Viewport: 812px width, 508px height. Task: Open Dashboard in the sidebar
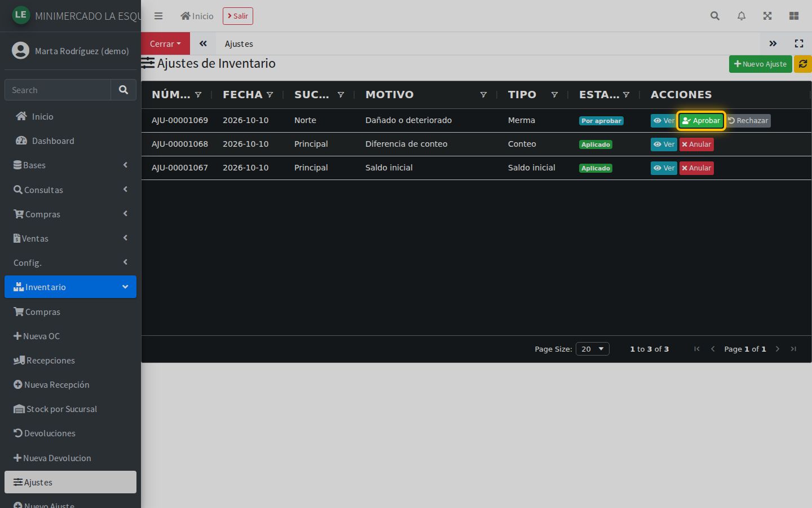tap(70, 141)
